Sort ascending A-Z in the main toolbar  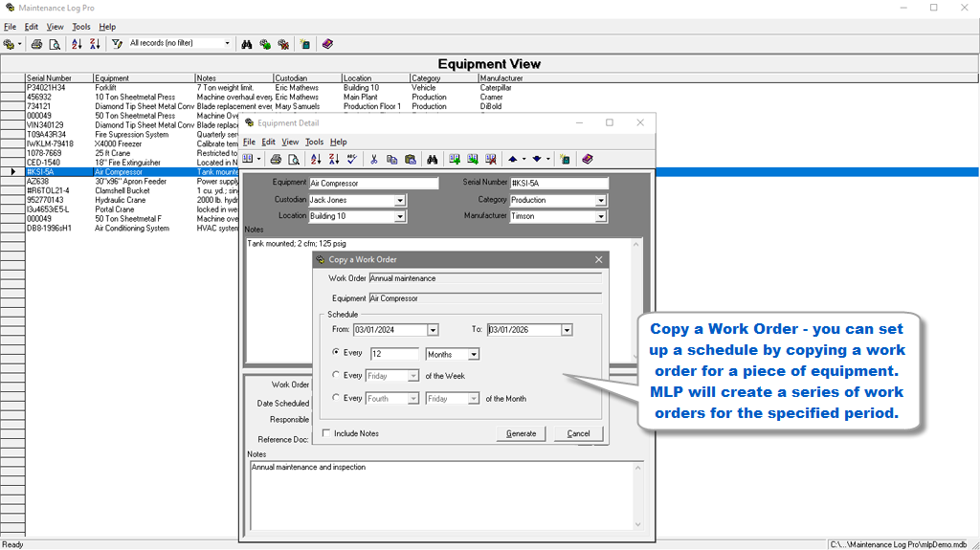coord(78,44)
